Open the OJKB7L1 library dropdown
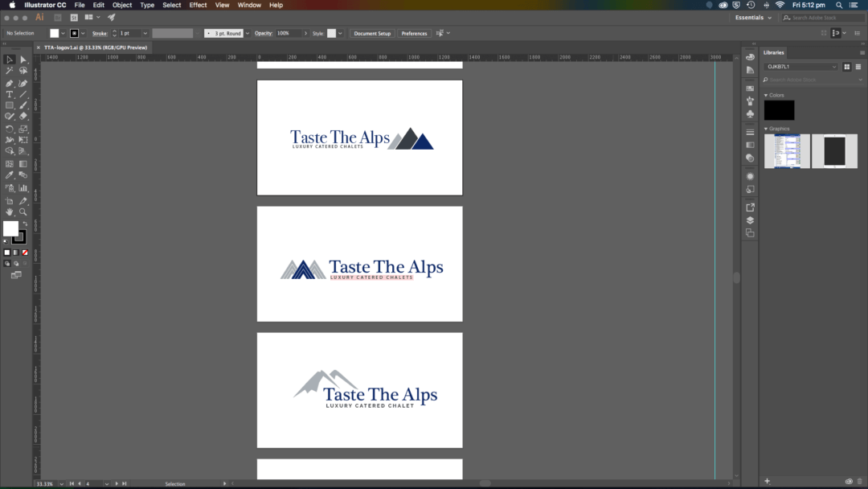This screenshot has height=489, width=868. 800,67
